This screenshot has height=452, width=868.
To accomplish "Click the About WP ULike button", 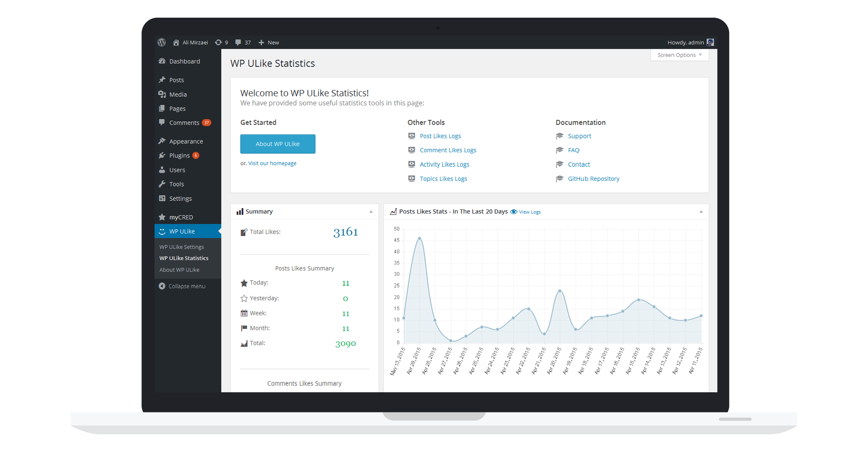I will click(x=278, y=144).
